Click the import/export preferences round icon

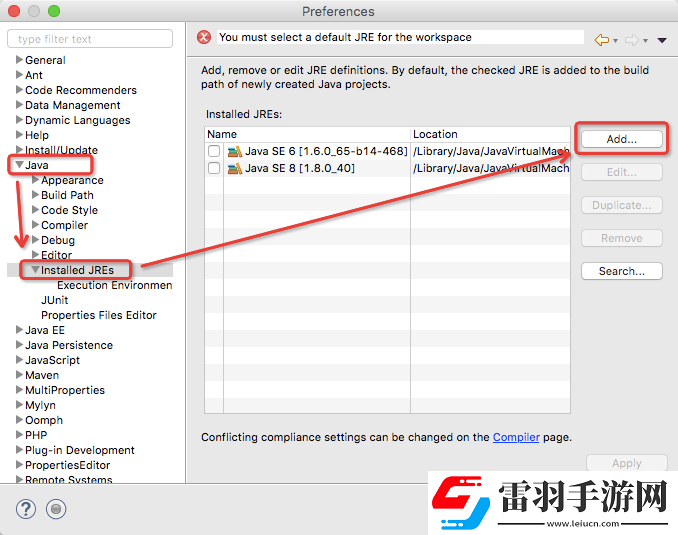56,509
